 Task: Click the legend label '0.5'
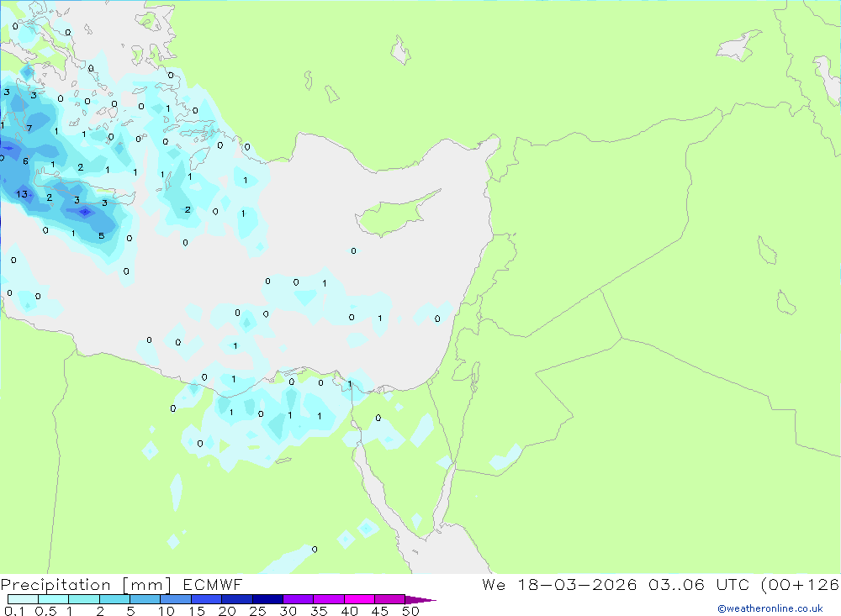[x=45, y=611]
